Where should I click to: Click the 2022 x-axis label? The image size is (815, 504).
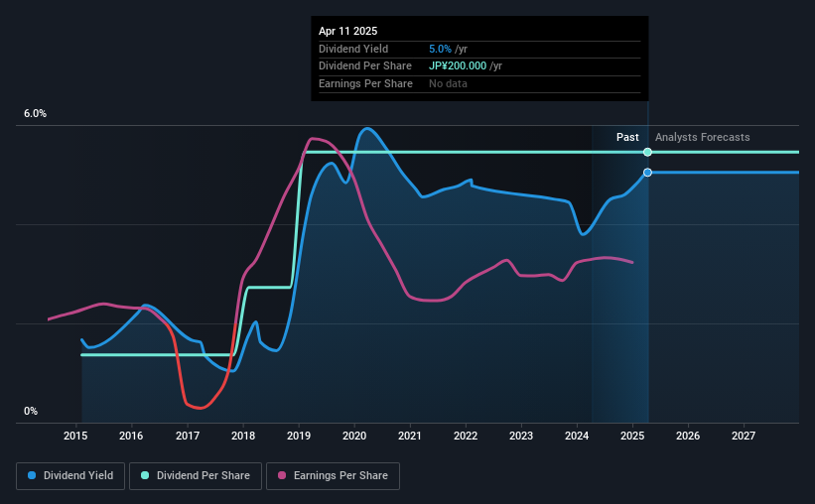(466, 436)
